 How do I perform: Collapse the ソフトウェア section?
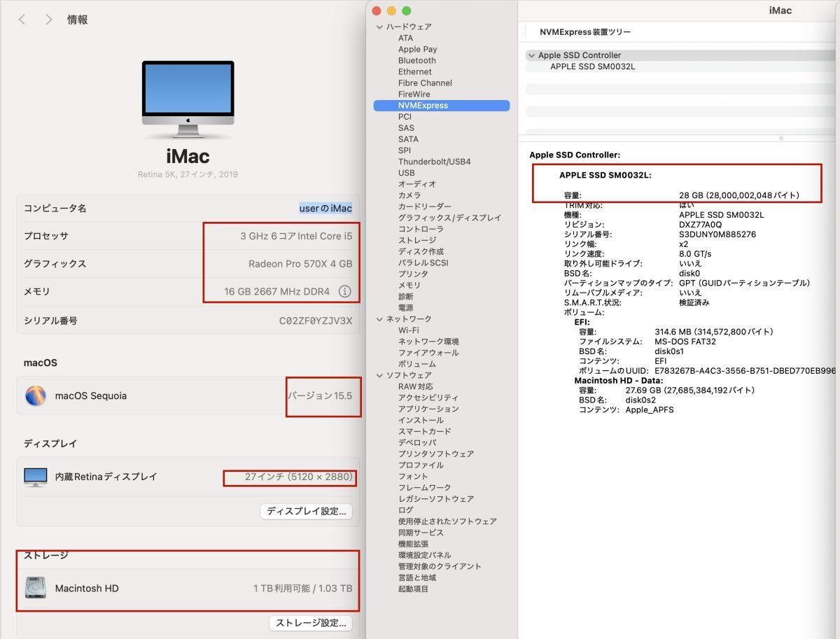pyautogui.click(x=379, y=375)
